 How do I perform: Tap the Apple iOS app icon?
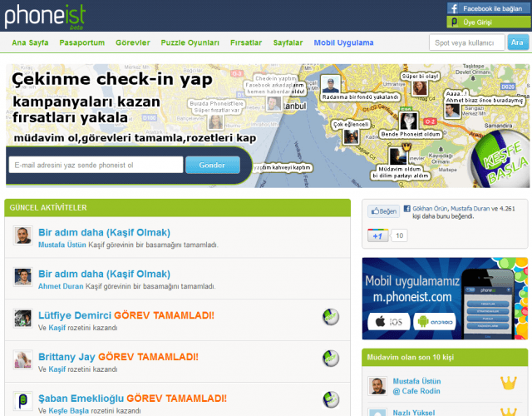click(378, 322)
